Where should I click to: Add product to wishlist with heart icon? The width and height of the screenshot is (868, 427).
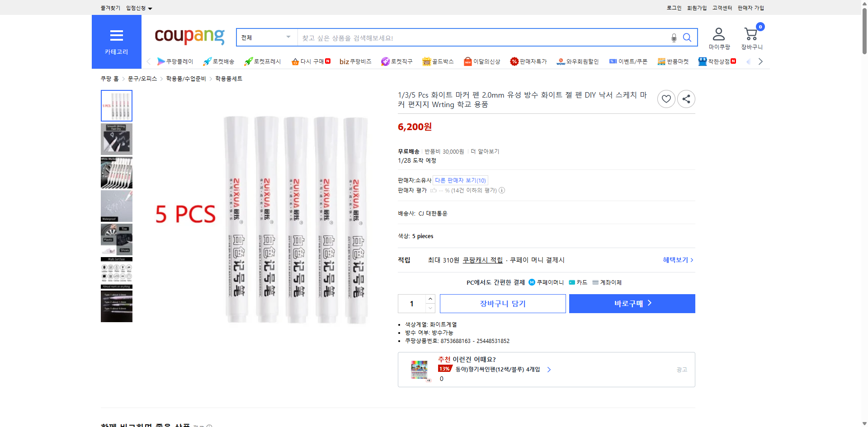666,99
